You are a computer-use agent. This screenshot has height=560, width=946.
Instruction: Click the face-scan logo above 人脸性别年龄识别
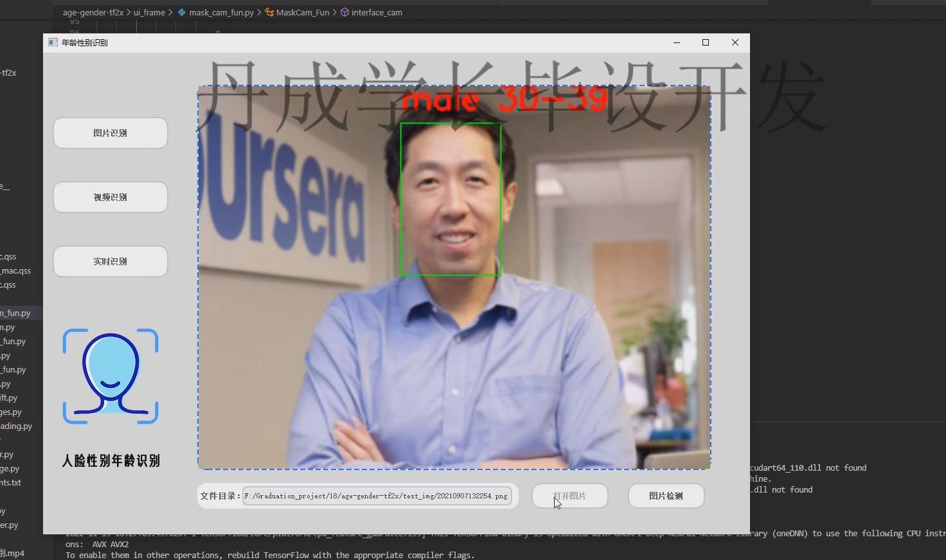pos(110,376)
